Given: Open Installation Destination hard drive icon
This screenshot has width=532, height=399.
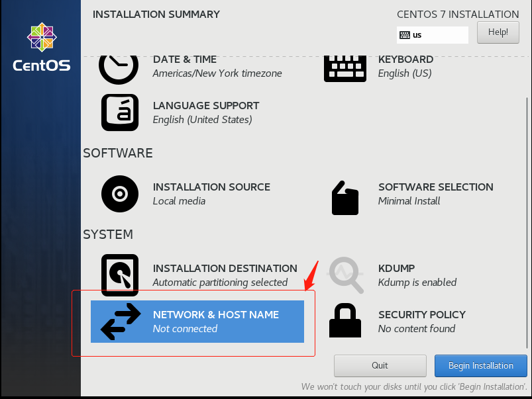Looking at the screenshot, I should [x=119, y=275].
